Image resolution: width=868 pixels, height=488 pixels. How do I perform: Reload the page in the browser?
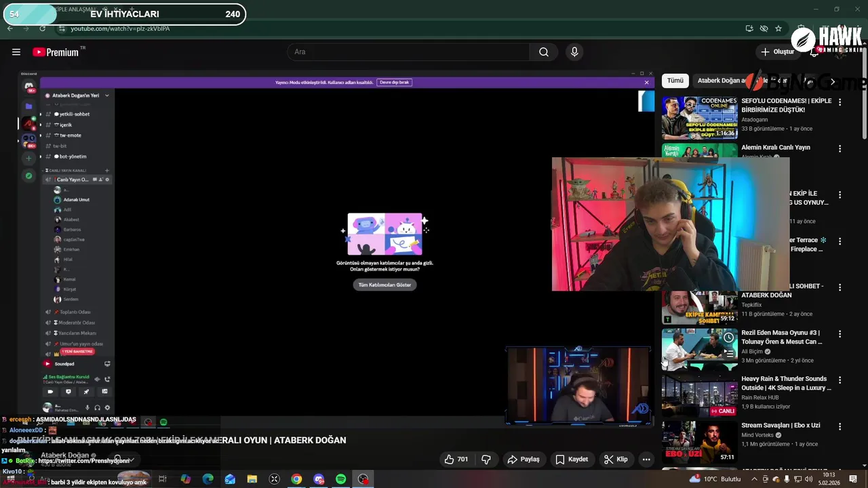pos(43,28)
